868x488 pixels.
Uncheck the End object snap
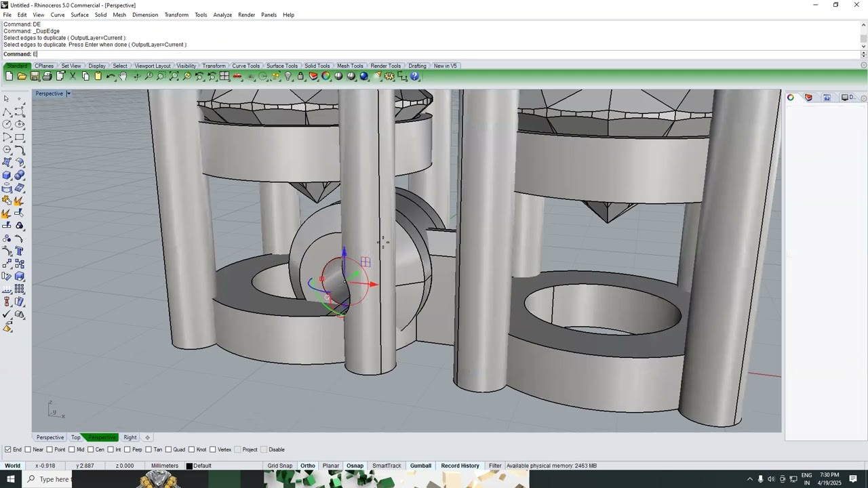(8, 449)
